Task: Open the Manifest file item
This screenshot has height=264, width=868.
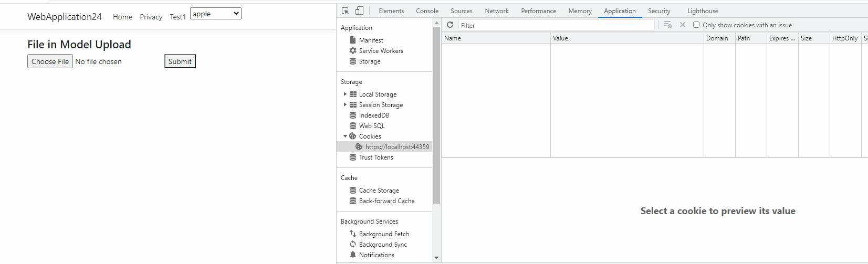Action: click(x=366, y=40)
